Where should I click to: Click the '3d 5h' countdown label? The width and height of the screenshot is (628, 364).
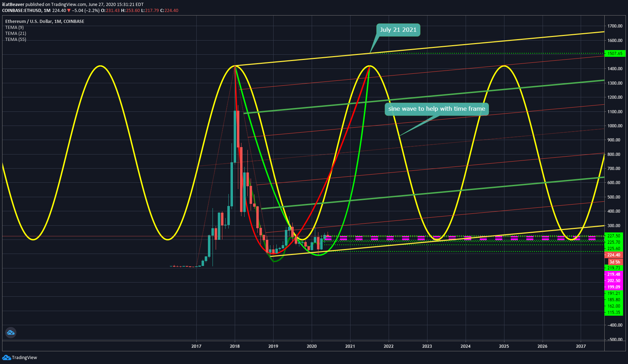(615, 262)
